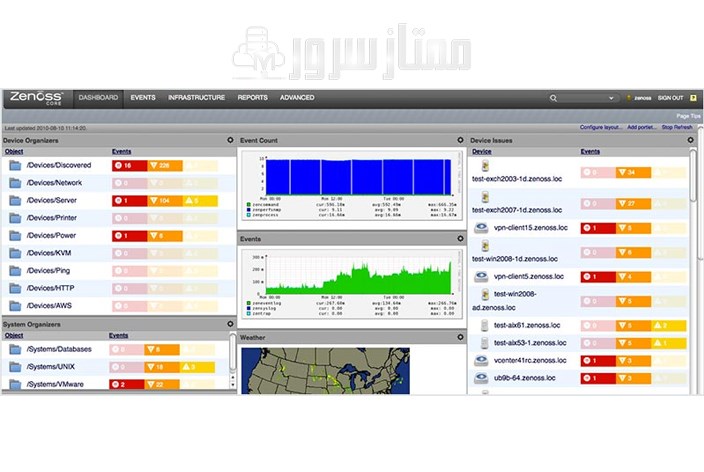The height and width of the screenshot is (472, 704).
Task: Open the Events green graph
Action: pos(352,284)
